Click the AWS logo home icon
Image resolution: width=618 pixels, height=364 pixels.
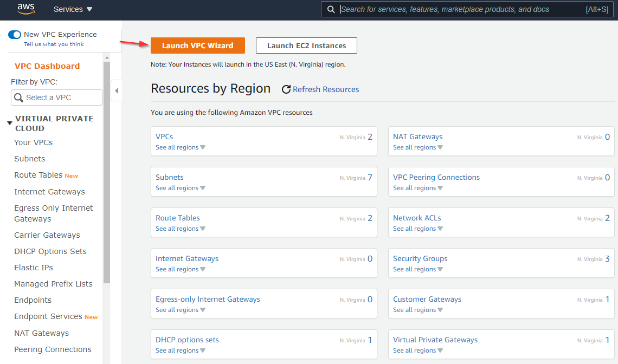[x=26, y=9]
